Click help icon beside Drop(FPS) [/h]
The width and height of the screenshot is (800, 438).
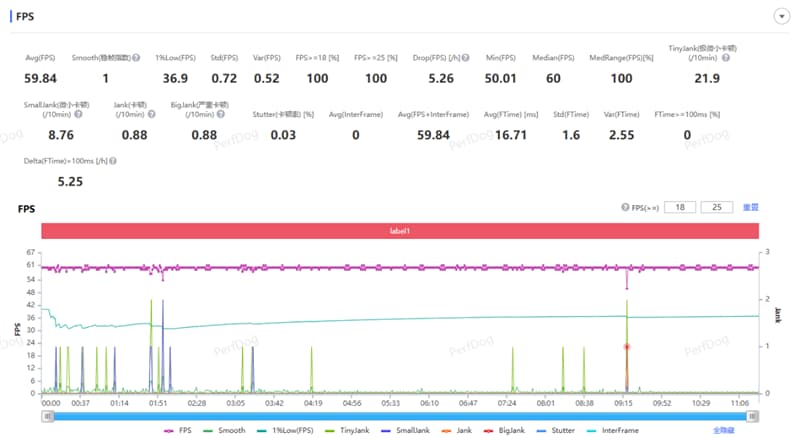pos(465,58)
